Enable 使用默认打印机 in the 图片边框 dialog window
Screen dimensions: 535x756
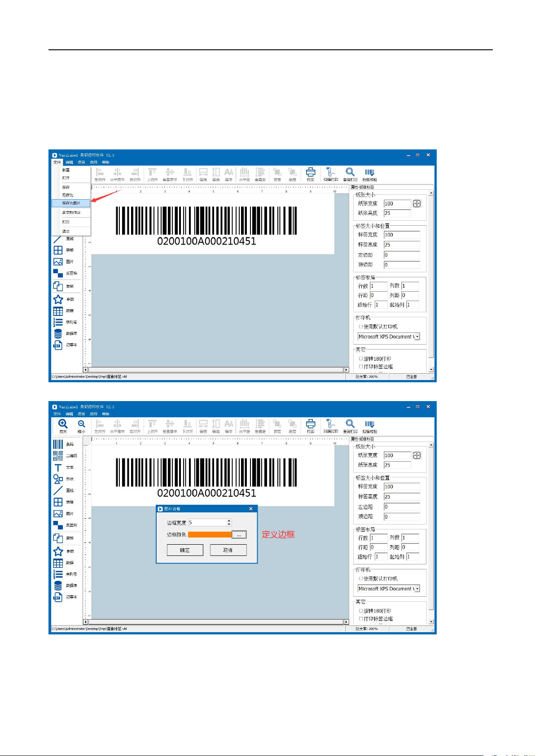coord(360,579)
